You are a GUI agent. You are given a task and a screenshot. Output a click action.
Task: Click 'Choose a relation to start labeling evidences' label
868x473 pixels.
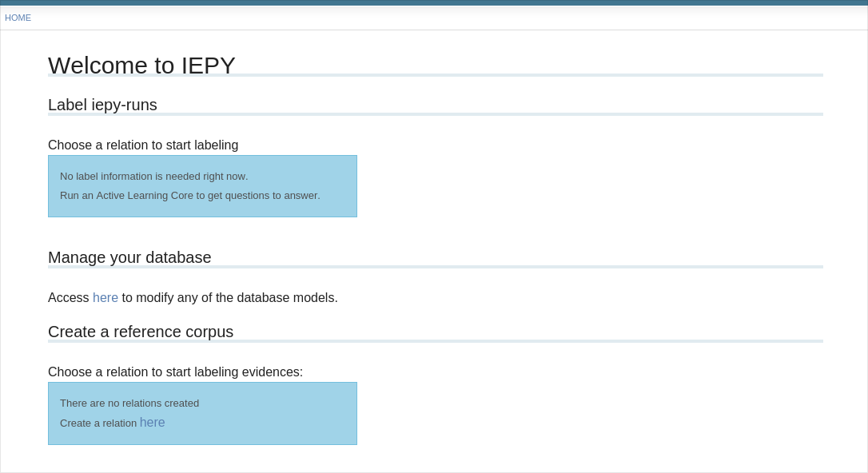pos(175,372)
